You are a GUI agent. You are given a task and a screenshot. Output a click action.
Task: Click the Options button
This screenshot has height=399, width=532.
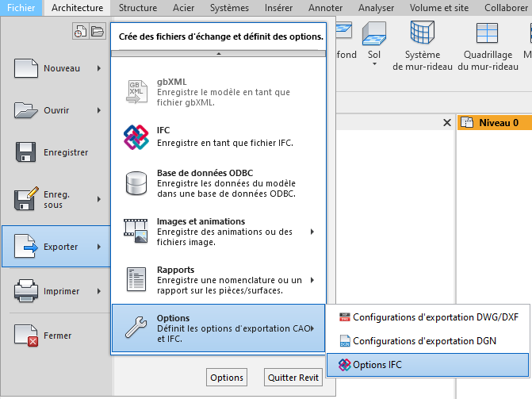click(226, 378)
